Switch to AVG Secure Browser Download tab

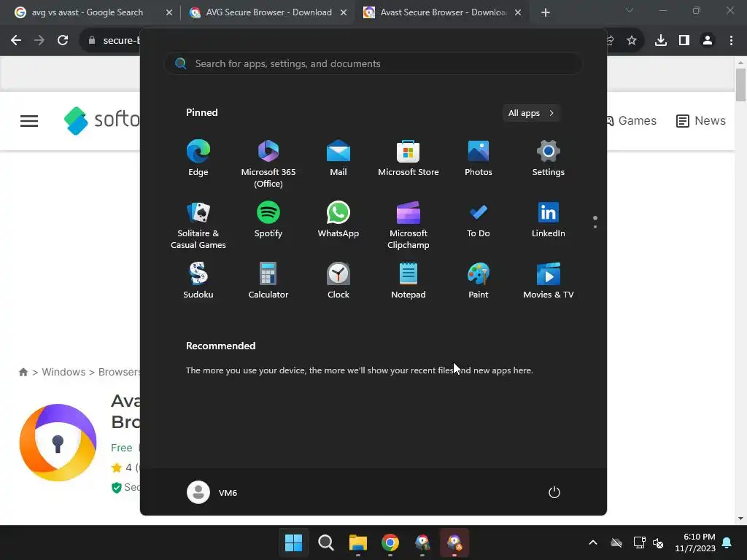[268, 12]
